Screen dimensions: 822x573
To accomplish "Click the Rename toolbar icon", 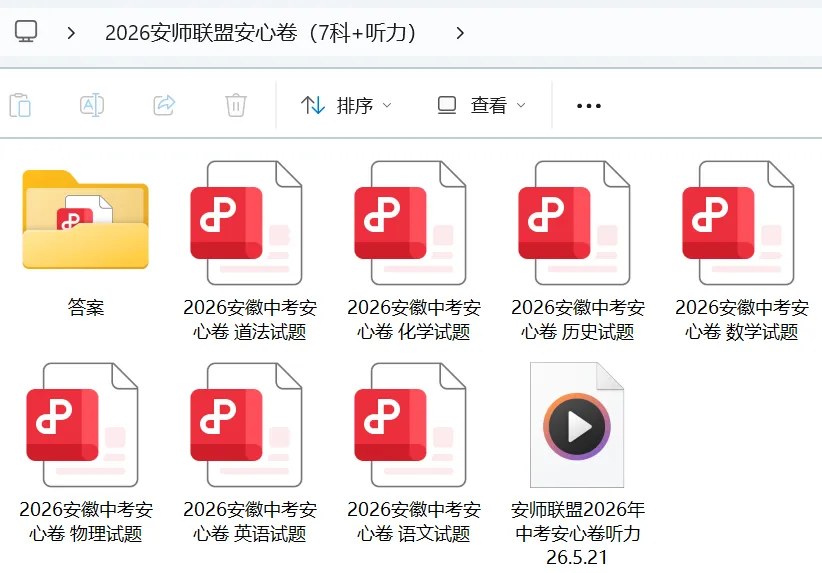I will pos(92,105).
